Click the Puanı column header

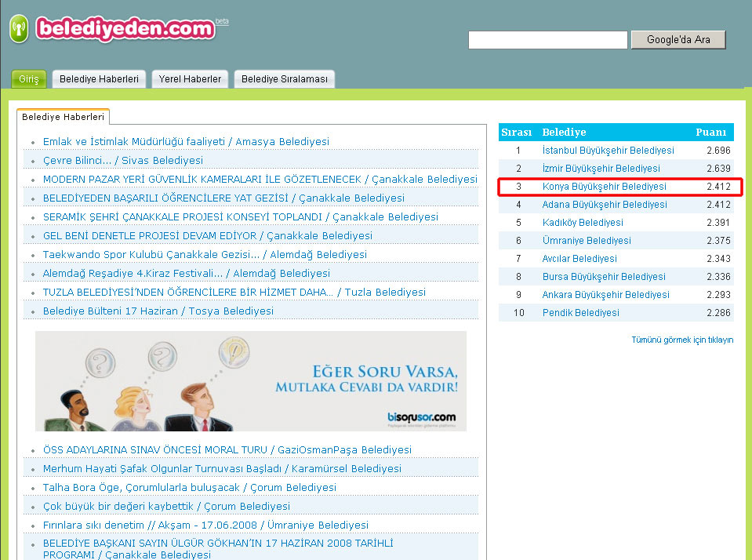pyautogui.click(x=710, y=132)
